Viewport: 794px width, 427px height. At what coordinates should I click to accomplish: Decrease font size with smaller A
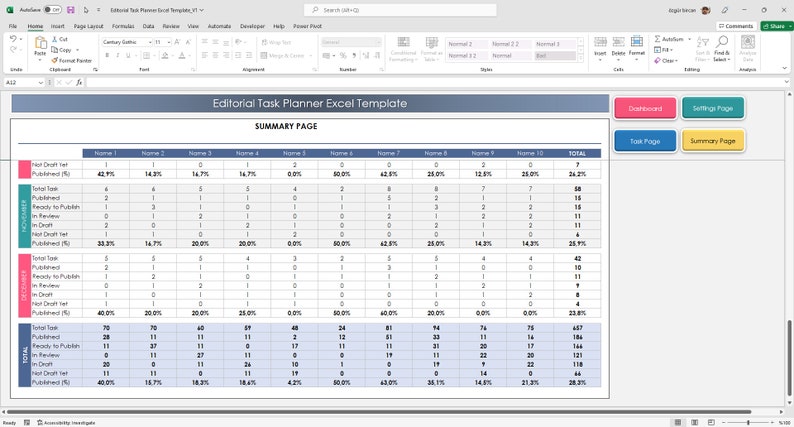point(188,42)
